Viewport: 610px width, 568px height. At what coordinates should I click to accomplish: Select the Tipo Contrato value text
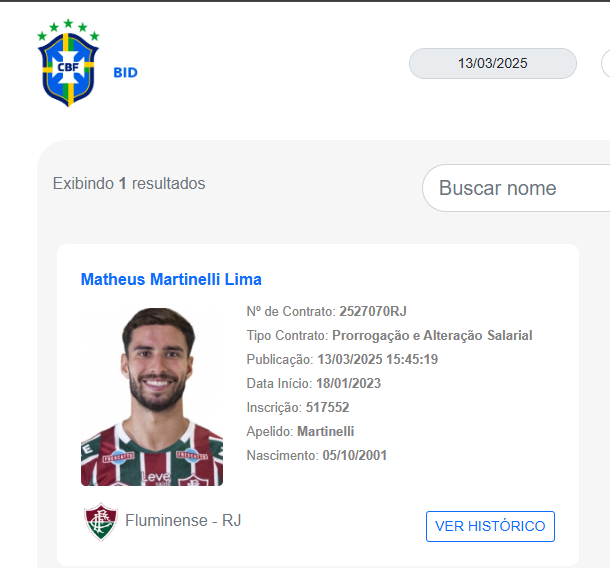coord(432,335)
